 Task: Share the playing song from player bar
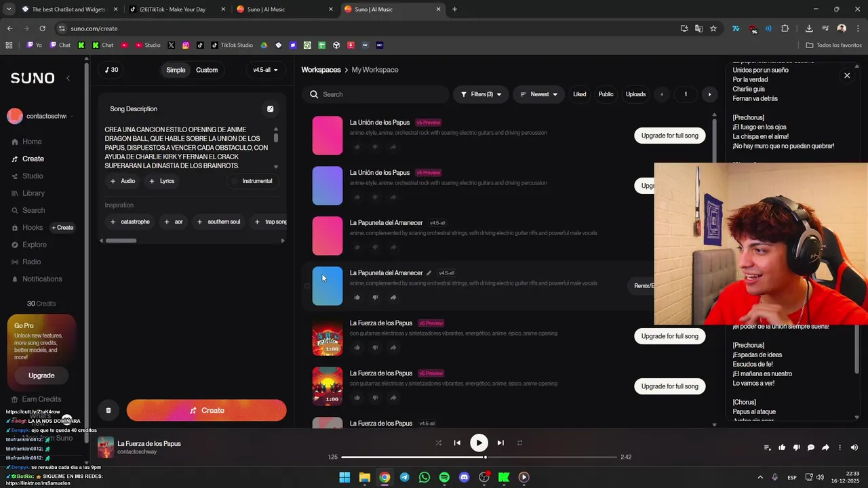click(x=825, y=447)
